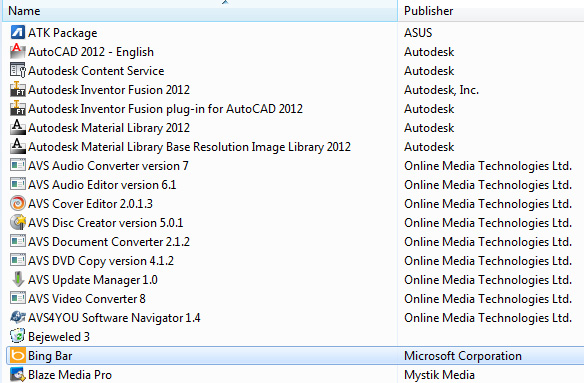Click Autodesk publisher beside Autodesk Content Service
584x383 pixels.
tap(429, 71)
